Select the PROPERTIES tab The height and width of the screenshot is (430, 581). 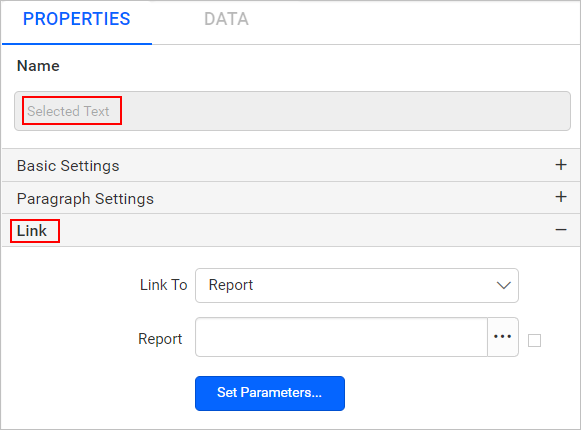pos(77,19)
